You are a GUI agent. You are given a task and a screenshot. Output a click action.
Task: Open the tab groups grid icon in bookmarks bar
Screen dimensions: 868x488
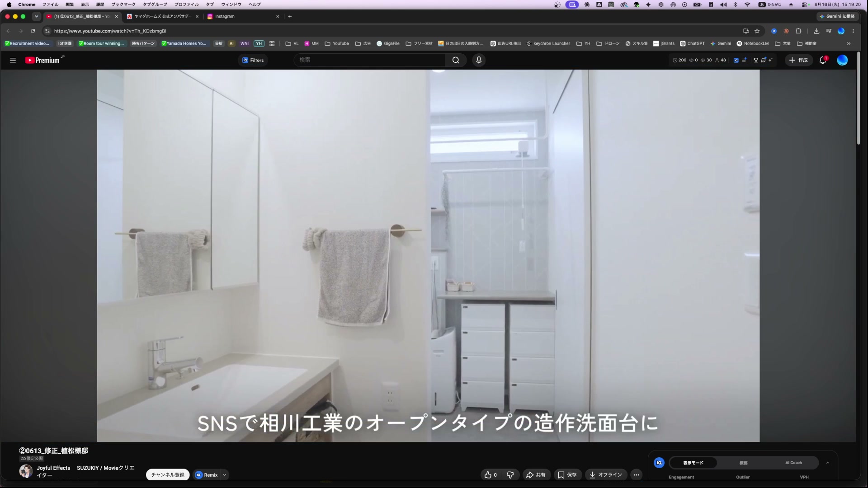pos(272,44)
